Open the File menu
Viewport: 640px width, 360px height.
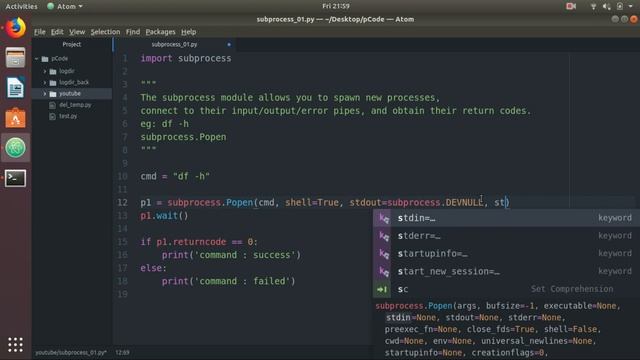pos(40,32)
